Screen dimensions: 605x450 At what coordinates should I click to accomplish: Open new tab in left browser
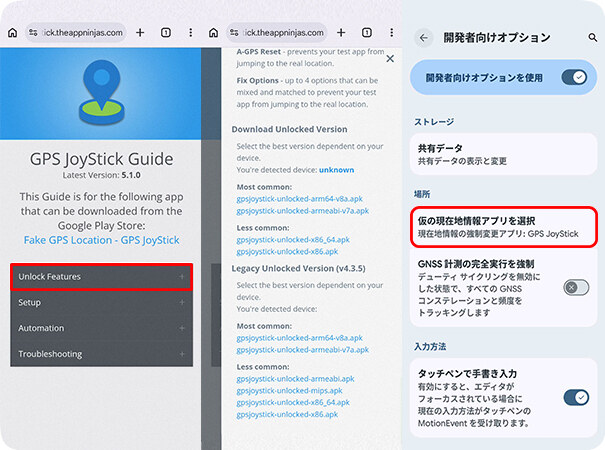[140, 33]
